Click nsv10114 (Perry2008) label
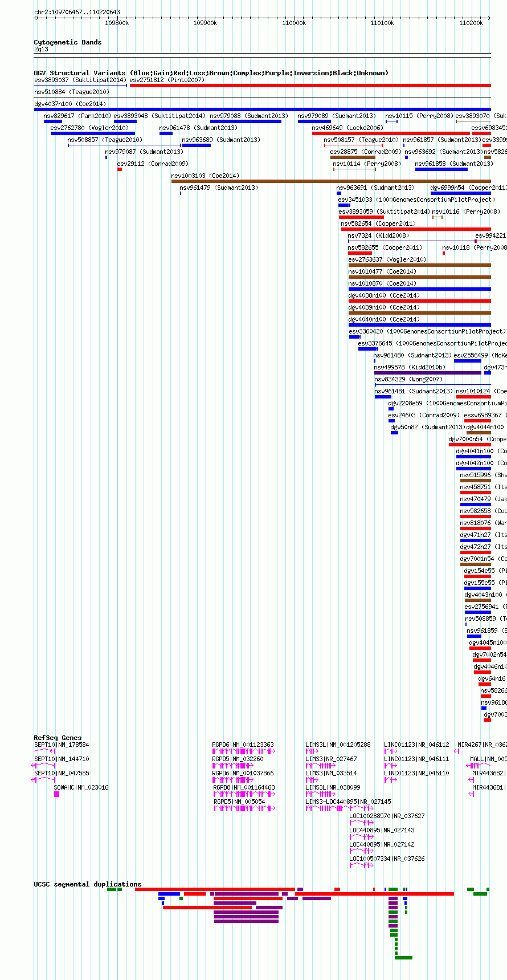 coord(367,164)
